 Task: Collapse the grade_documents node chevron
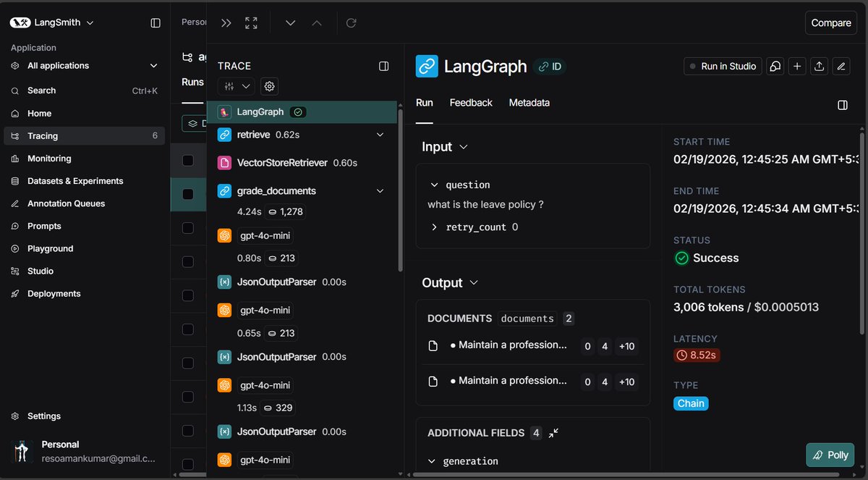(x=380, y=191)
